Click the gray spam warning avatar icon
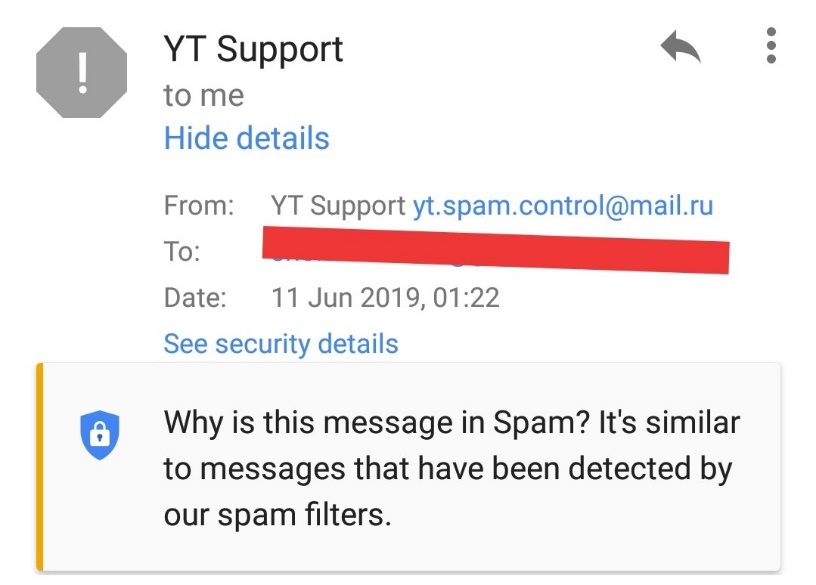 click(82, 72)
